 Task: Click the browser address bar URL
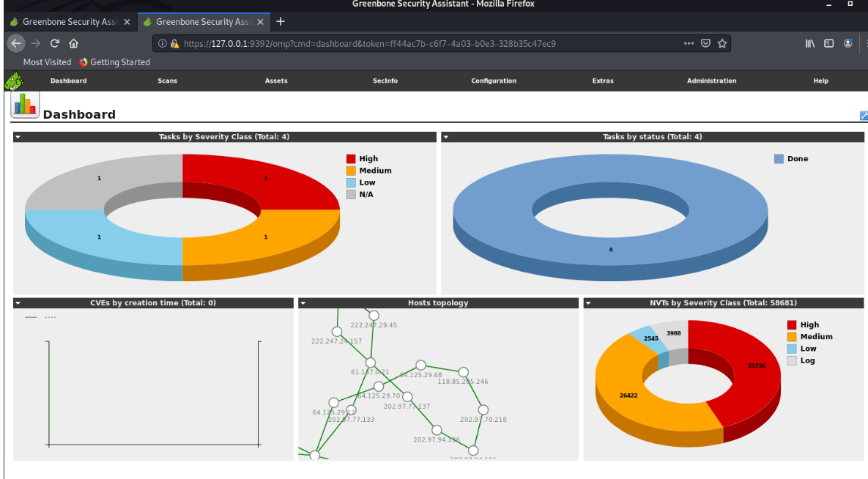(370, 44)
